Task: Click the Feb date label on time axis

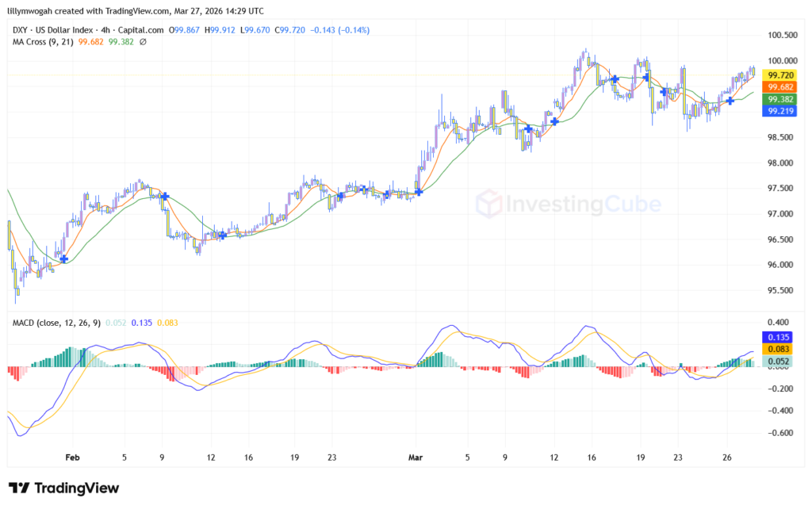Action: [x=73, y=457]
